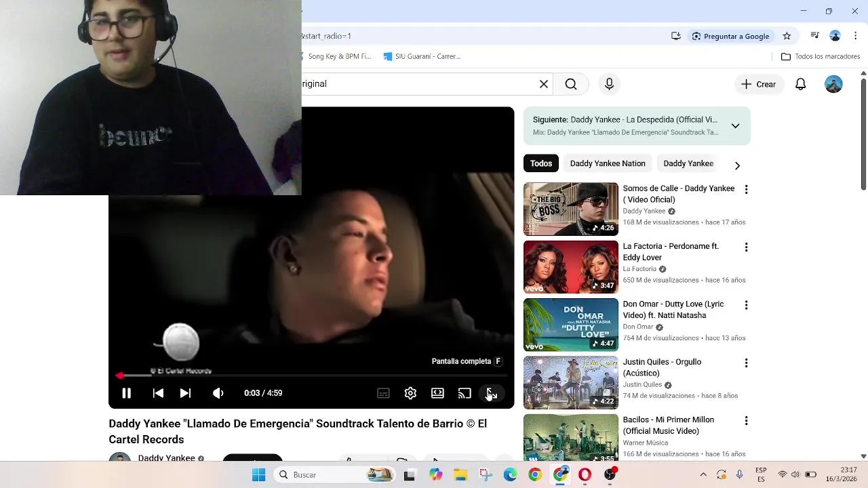Open OBS Studio from the taskbar
Image resolution: width=868 pixels, height=488 pixels.
coord(610,475)
